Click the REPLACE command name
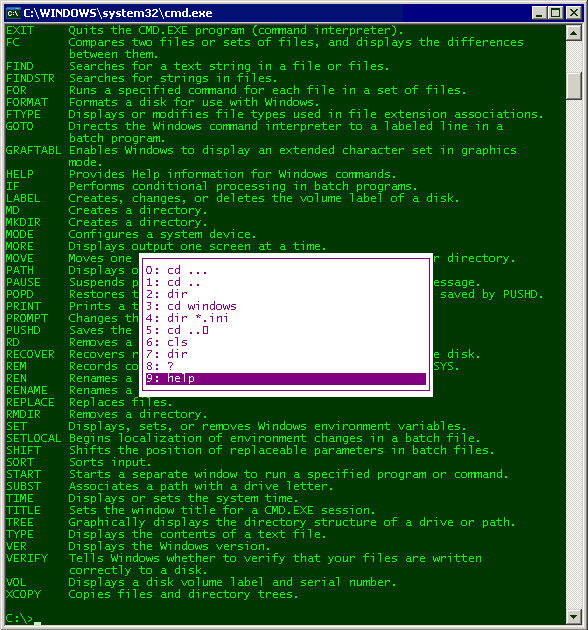The height and width of the screenshot is (630, 588). point(31,403)
